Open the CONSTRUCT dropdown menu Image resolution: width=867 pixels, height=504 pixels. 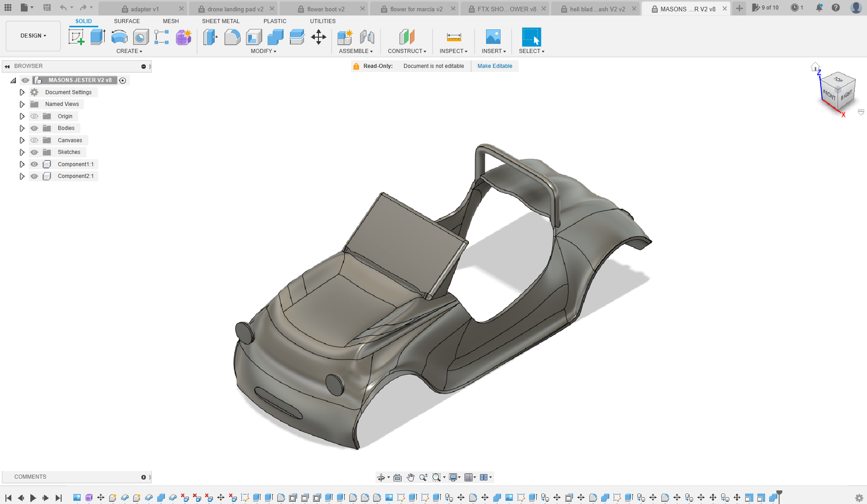[x=407, y=51]
